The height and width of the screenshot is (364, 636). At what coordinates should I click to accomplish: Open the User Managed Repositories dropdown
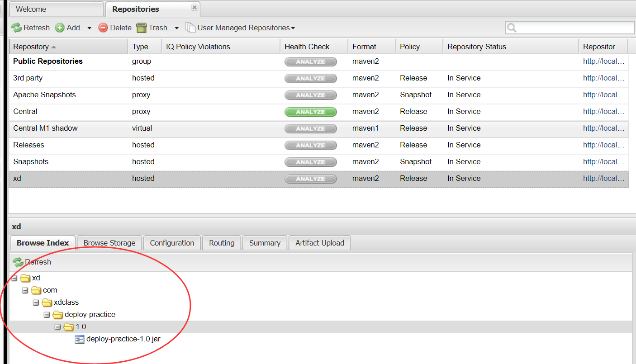coord(293,28)
